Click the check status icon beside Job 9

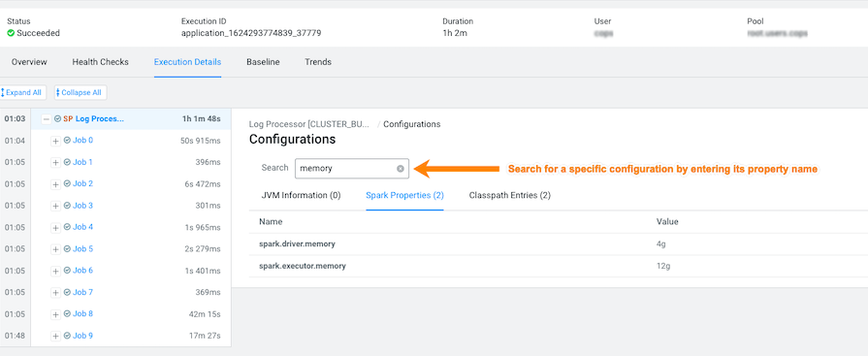(x=68, y=336)
